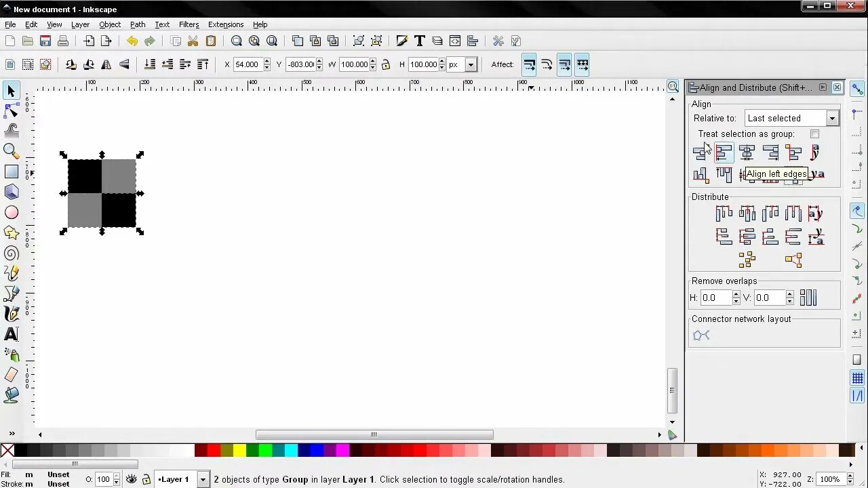The image size is (868, 488).
Task: Select the Tweak tool
Action: tap(11, 130)
